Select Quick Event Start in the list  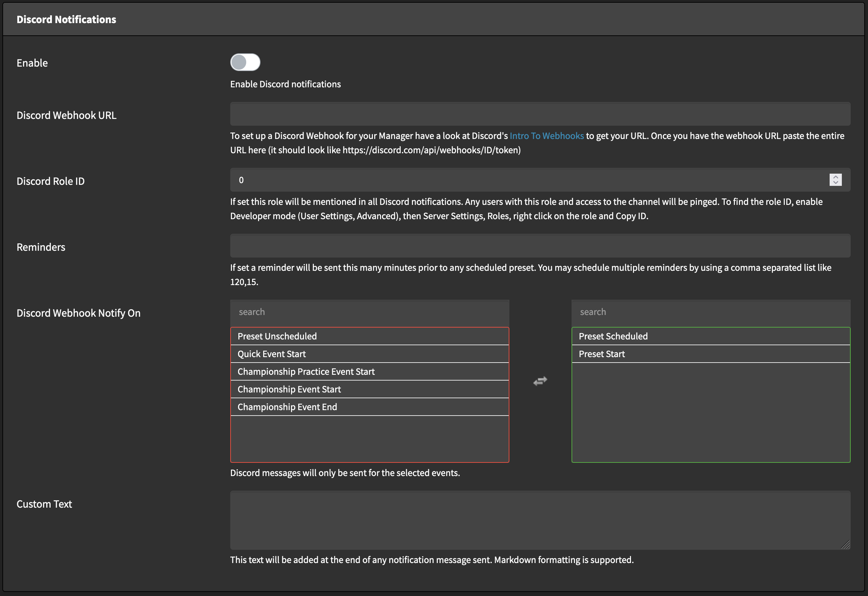pyautogui.click(x=369, y=354)
